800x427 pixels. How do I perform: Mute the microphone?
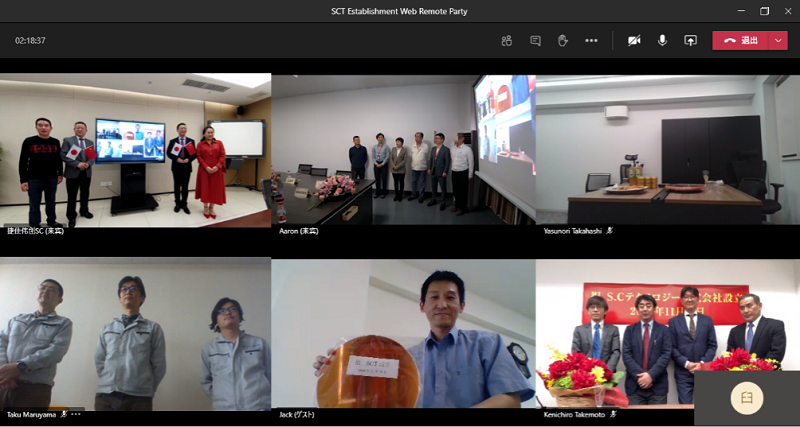662,41
